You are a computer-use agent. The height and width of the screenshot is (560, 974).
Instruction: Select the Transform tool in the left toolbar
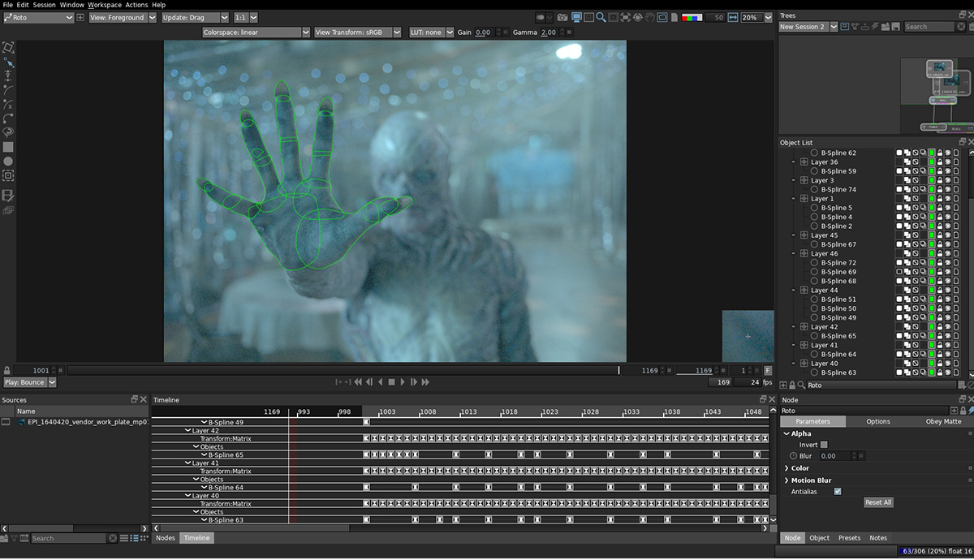click(9, 49)
